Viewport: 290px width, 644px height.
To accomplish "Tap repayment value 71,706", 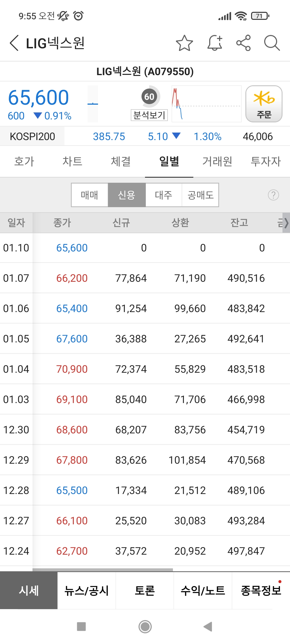I will [x=190, y=399].
